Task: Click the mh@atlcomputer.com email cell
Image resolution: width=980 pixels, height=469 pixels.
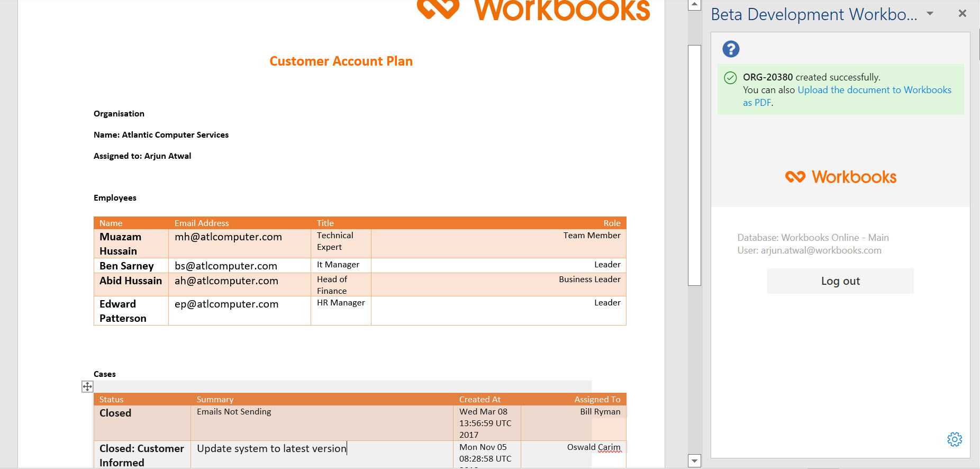Action: 240,243
